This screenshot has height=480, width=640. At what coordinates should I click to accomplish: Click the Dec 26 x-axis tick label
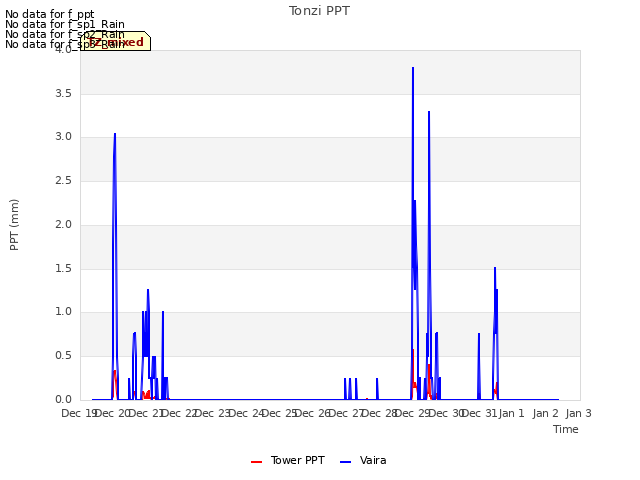[313, 413]
